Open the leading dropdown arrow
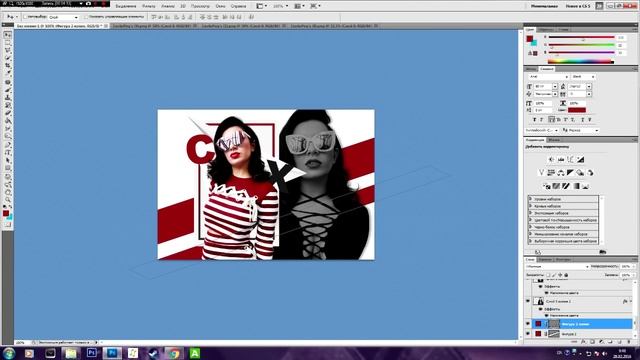The height and width of the screenshot is (360, 640). tap(589, 87)
